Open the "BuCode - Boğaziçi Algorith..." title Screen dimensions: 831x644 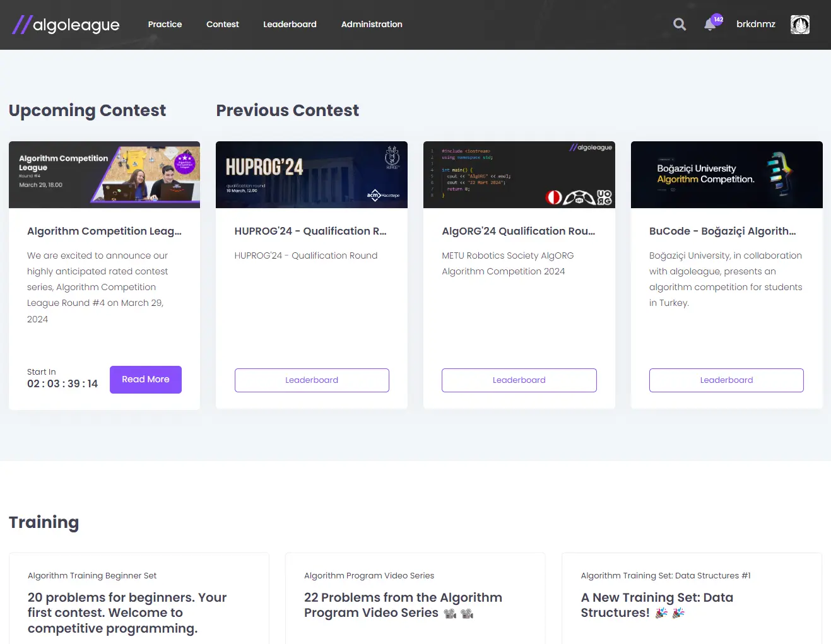[722, 231]
